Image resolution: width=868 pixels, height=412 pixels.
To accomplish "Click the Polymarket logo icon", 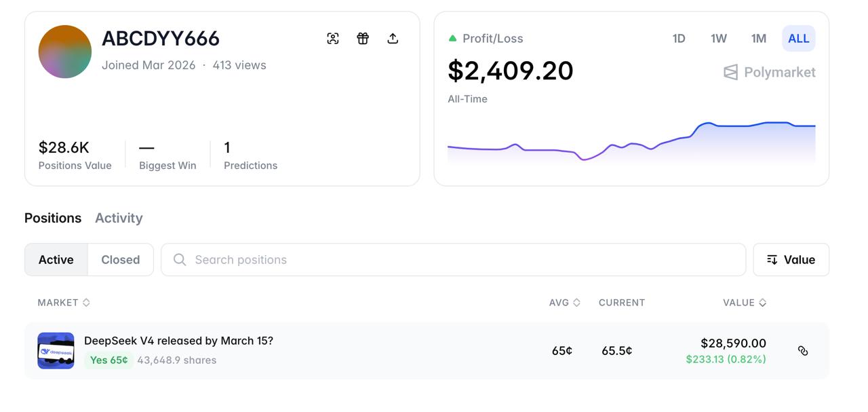I will click(x=730, y=72).
